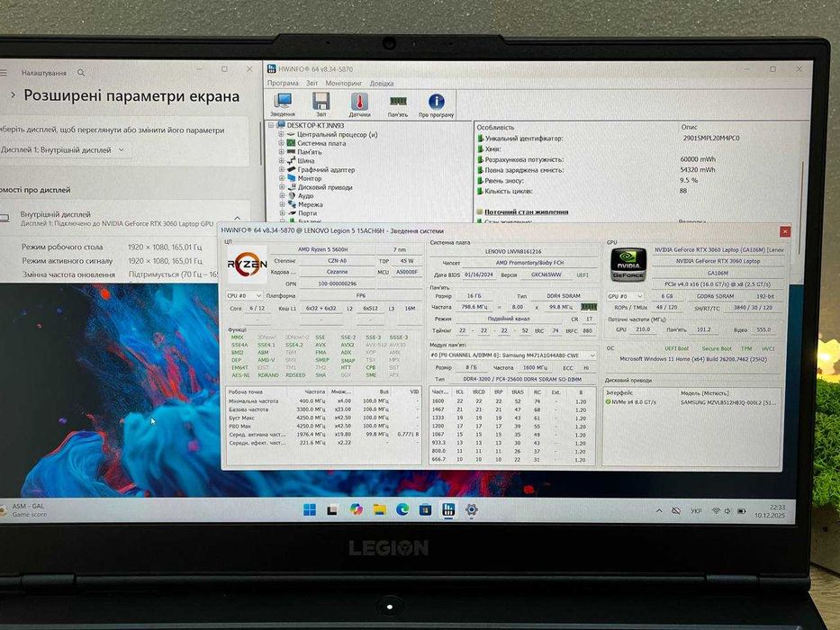Click the УКР language indicator
The height and width of the screenshot is (630, 840).
[696, 511]
